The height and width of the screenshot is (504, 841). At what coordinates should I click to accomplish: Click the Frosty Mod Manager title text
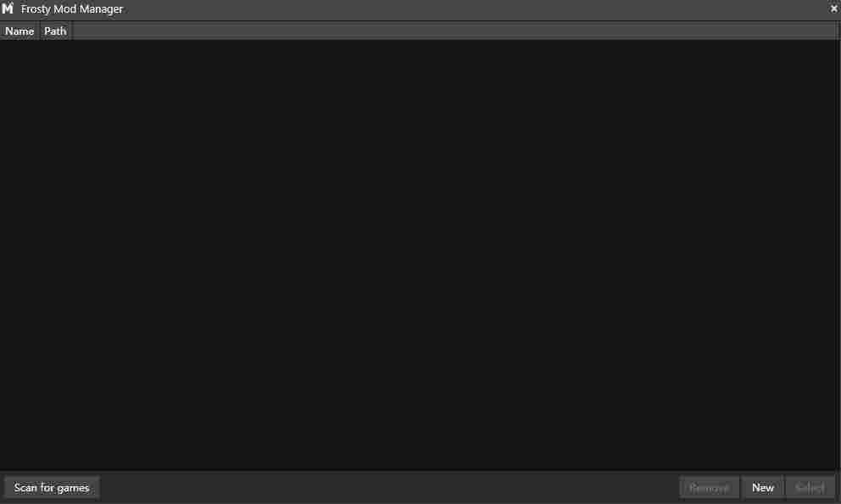72,9
